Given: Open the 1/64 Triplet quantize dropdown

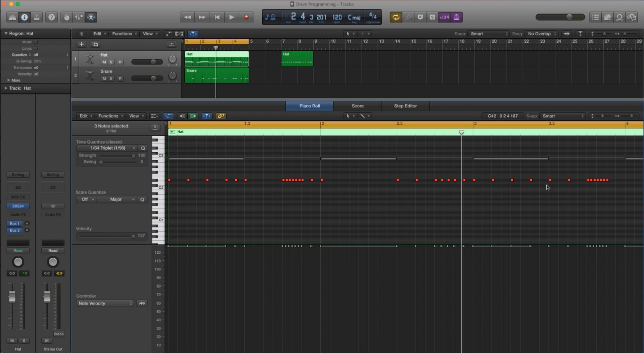Looking at the screenshot, I should pos(108,148).
